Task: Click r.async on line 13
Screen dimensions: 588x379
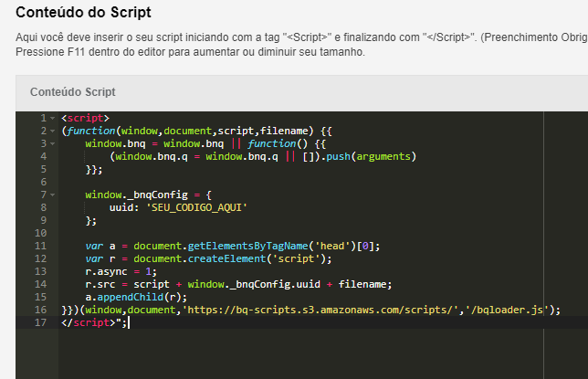Action: pos(106,271)
